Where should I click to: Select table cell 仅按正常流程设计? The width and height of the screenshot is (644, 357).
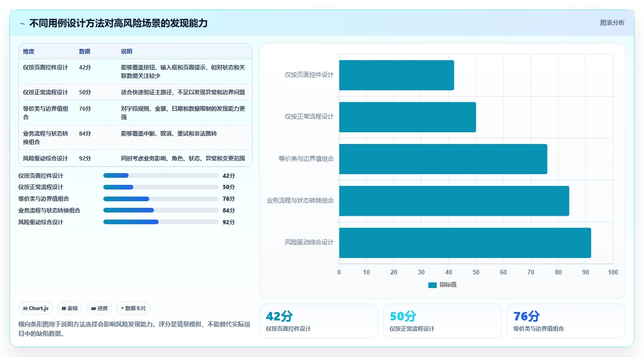click(x=46, y=92)
